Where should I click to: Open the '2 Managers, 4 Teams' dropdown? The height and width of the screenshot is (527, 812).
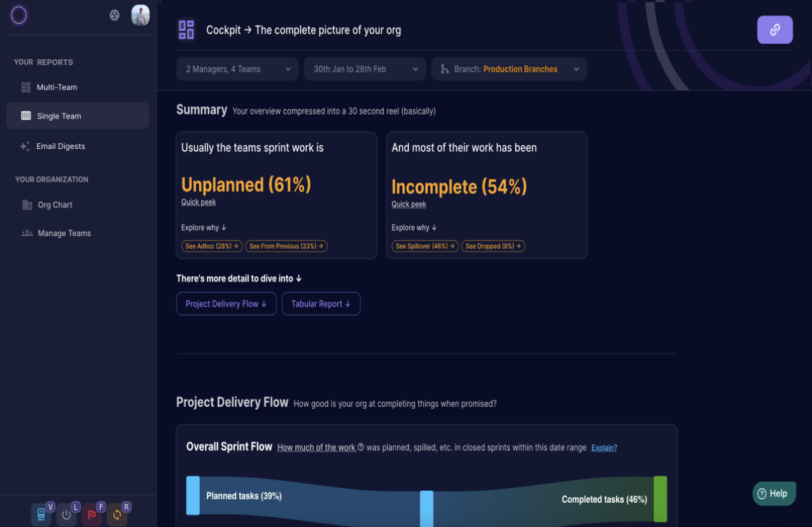point(237,69)
